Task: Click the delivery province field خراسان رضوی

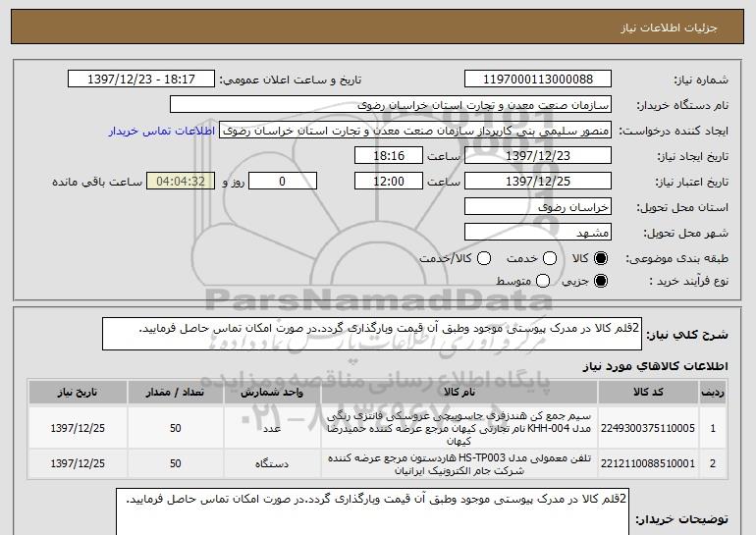Action: tap(538, 207)
